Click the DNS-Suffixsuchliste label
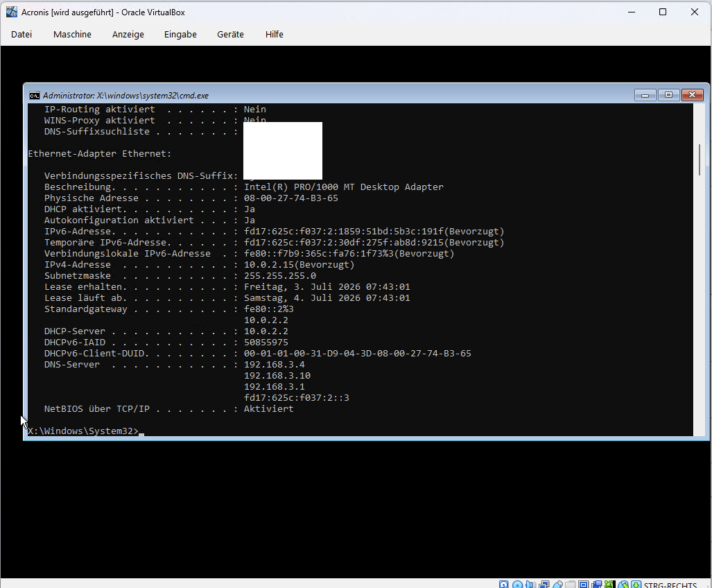712x588 pixels. (x=97, y=132)
